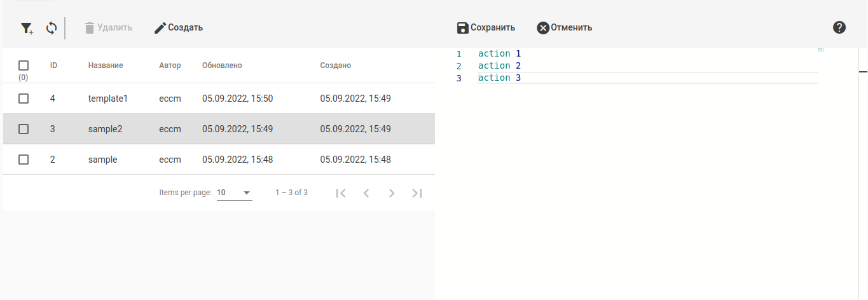This screenshot has width=868, height=300.
Task: Check the box for sample2 row
Action: pyautogui.click(x=24, y=129)
